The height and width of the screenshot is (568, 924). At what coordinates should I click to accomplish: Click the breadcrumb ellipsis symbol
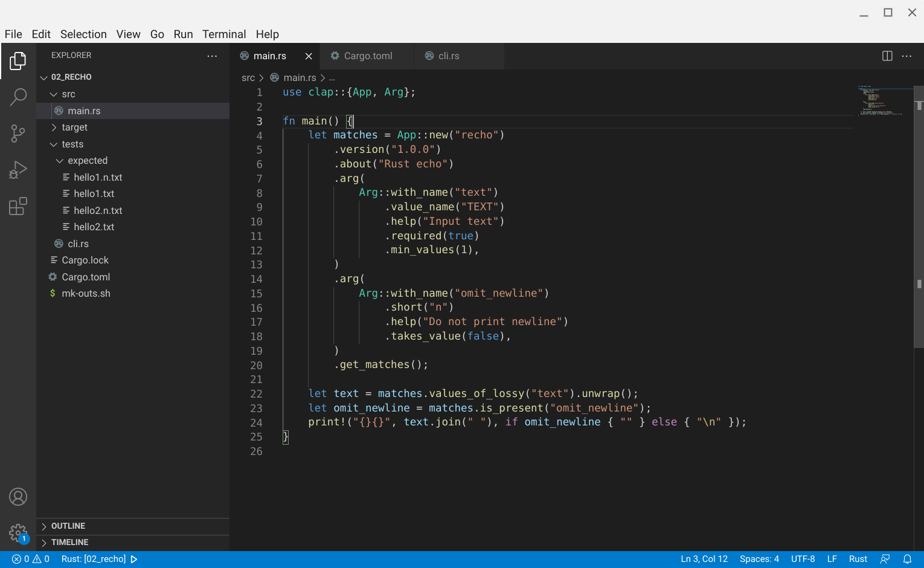[332, 77]
